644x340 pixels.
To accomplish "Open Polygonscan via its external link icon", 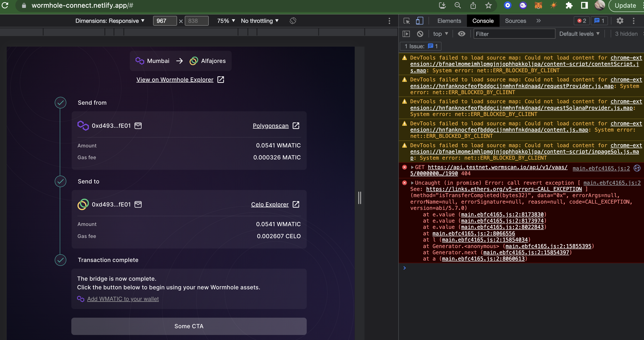I will click(x=296, y=126).
